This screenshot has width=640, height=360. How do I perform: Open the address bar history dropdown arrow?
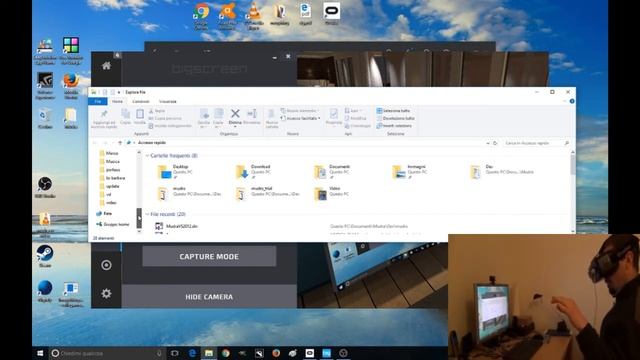488,143
